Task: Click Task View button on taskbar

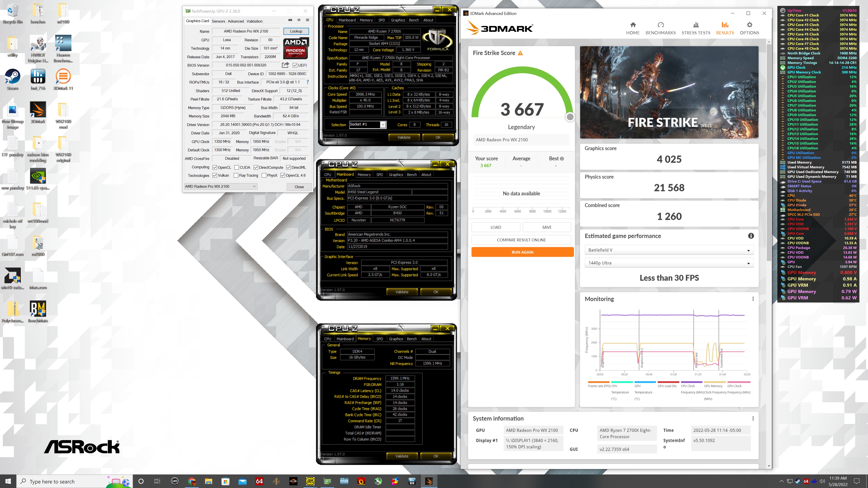Action: pos(157,481)
